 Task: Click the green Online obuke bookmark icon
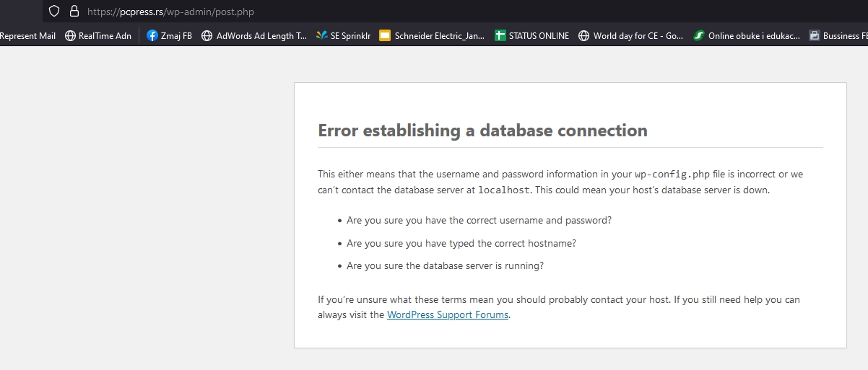(x=698, y=35)
